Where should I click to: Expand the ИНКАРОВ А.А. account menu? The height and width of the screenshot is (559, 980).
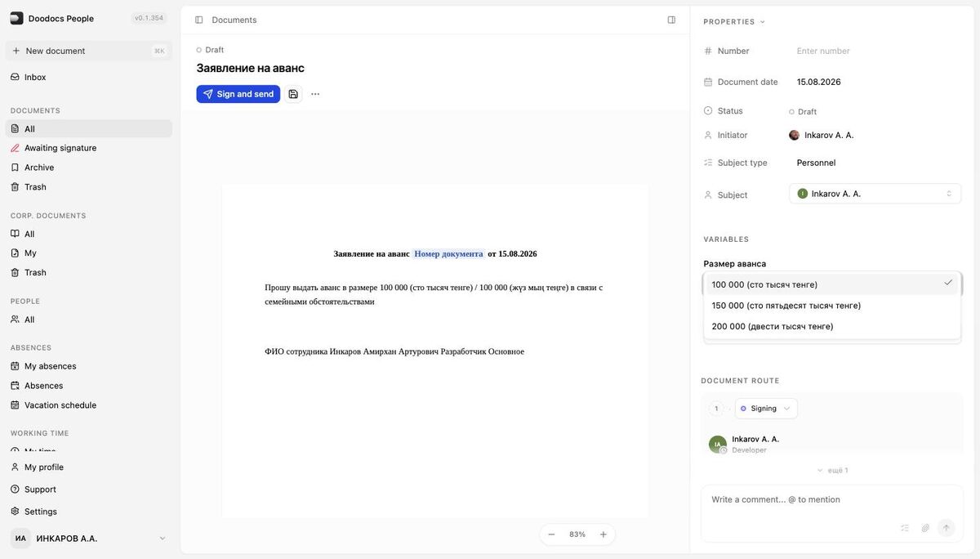pyautogui.click(x=88, y=539)
